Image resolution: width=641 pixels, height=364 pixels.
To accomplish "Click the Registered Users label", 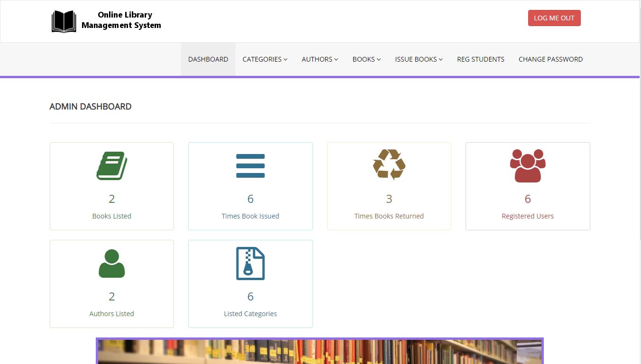I will pyautogui.click(x=528, y=216).
